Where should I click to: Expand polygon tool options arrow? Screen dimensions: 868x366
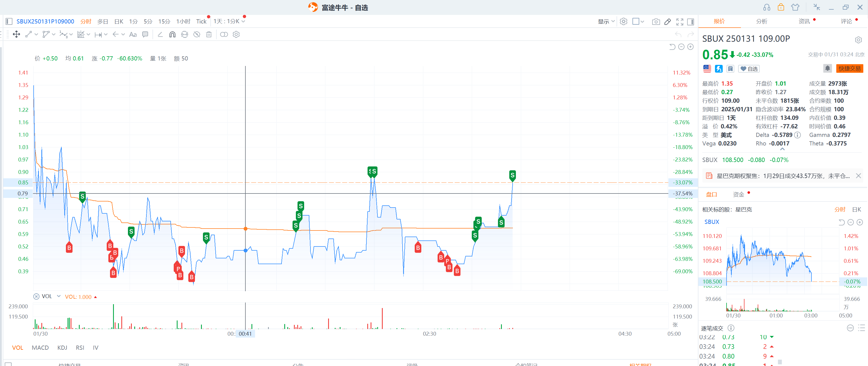(53, 35)
